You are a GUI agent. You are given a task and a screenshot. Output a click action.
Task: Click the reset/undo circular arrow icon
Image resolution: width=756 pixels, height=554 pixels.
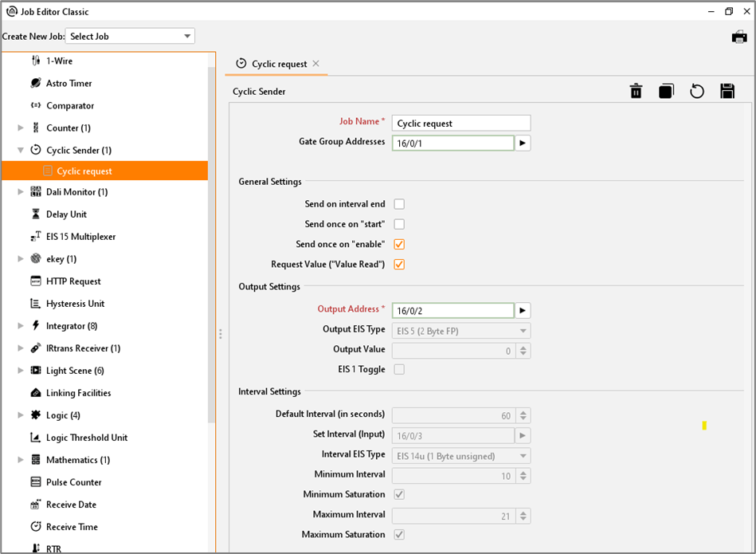[x=697, y=91]
